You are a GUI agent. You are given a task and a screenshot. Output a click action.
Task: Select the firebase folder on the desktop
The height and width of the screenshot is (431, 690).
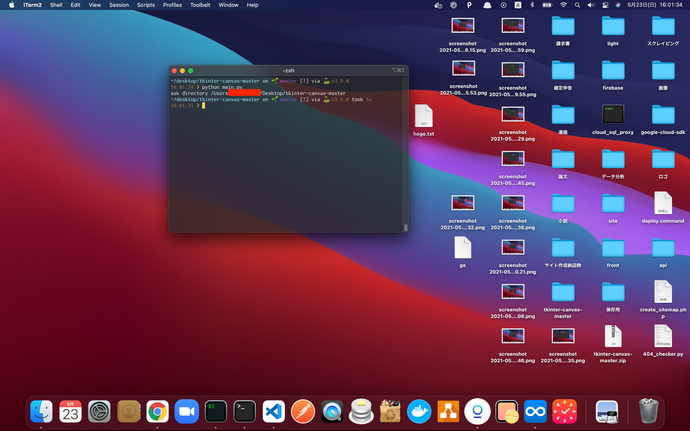click(x=613, y=75)
